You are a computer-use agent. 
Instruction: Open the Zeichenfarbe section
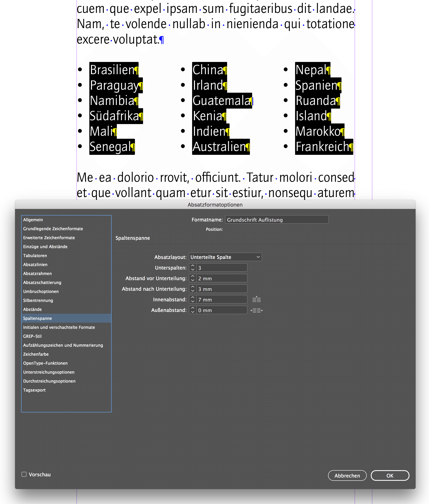pos(36,354)
